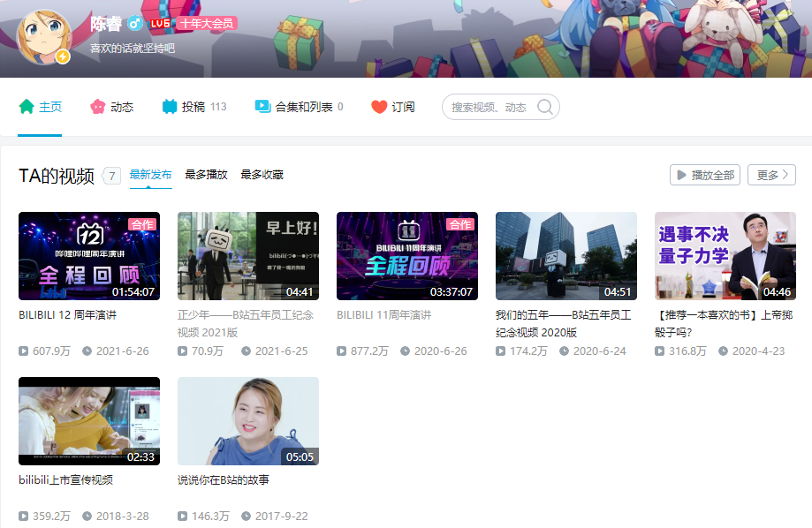Image resolution: width=812 pixels, height=528 pixels.
Task: Click the user avatar picture
Action: [44, 37]
